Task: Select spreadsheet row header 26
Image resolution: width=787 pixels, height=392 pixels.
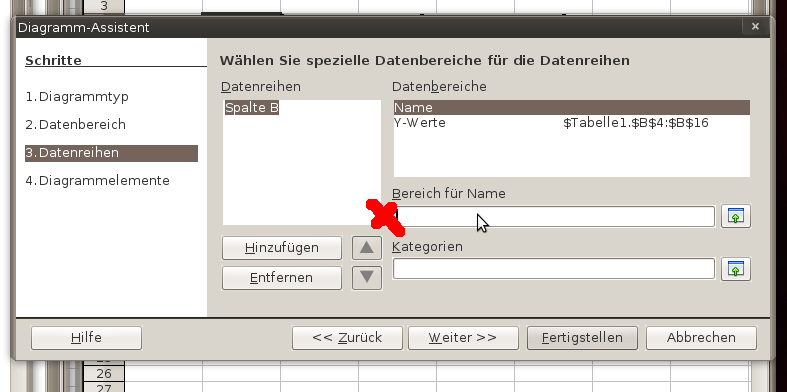Action: [104, 373]
